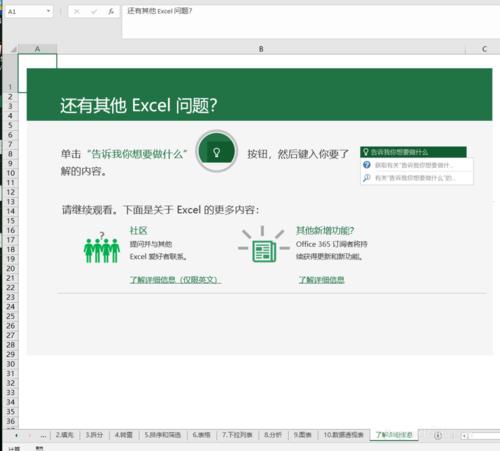The width and height of the screenshot is (500, 451).
Task: Select column B header
Action: (261, 49)
